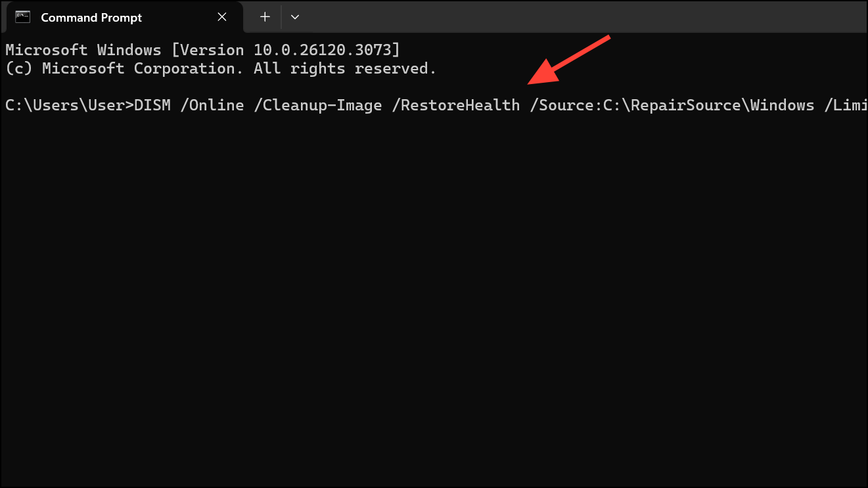The width and height of the screenshot is (868, 488).
Task: Click the Microsoft Windows version line
Action: (202, 50)
